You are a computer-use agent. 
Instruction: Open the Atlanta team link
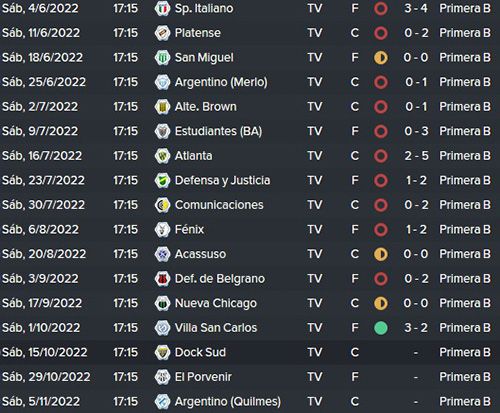[193, 156]
